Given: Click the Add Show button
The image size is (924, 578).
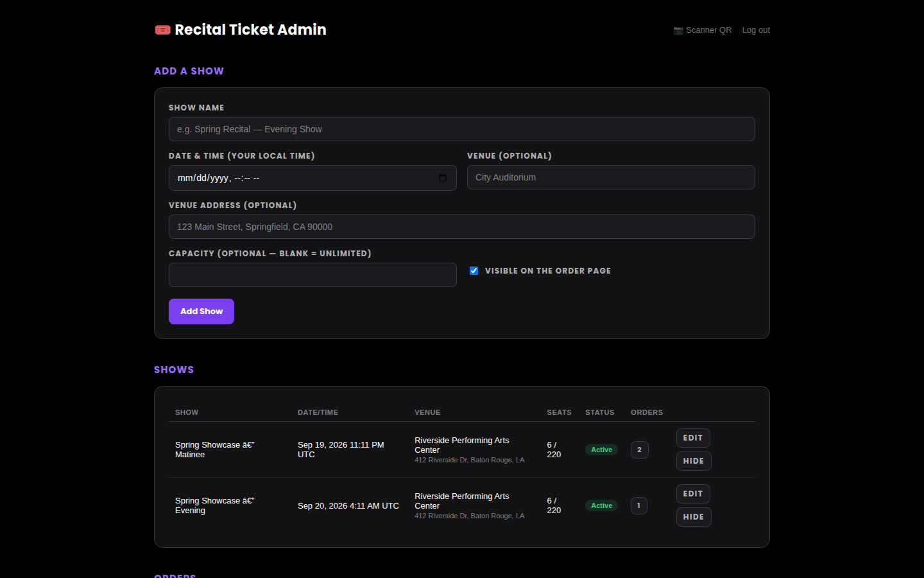Looking at the screenshot, I should click(201, 311).
